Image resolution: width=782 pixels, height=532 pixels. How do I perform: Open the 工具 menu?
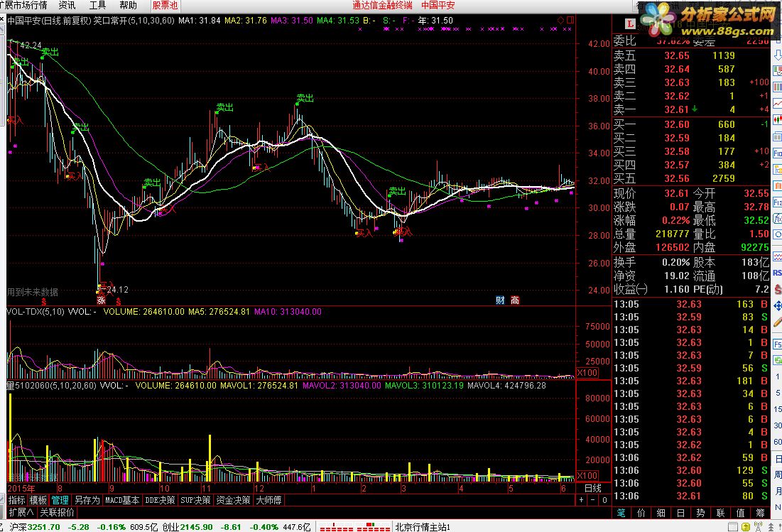click(98, 5)
